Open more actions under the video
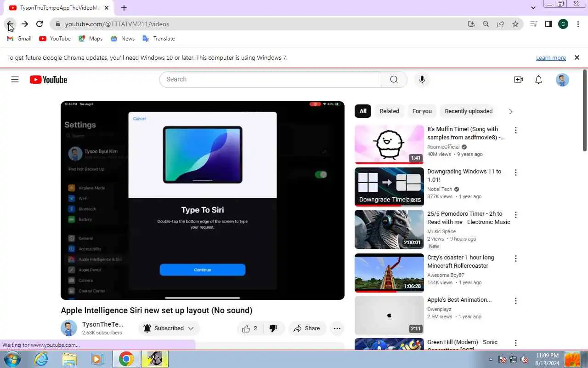Screen dimensions: 588x368 click(337, 328)
